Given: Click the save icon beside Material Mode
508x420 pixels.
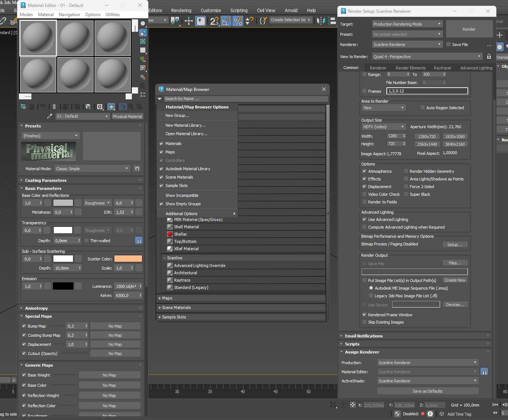Looking at the screenshot, I should click(137, 169).
